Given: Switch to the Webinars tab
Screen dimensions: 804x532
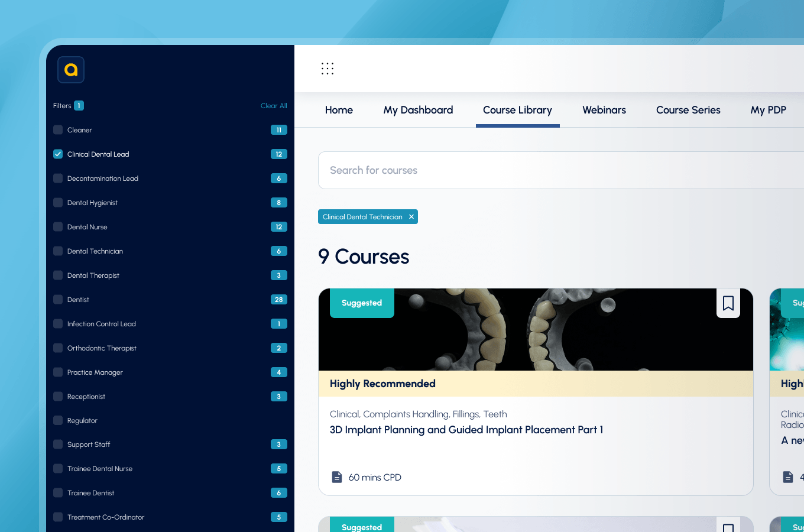Looking at the screenshot, I should [604, 110].
